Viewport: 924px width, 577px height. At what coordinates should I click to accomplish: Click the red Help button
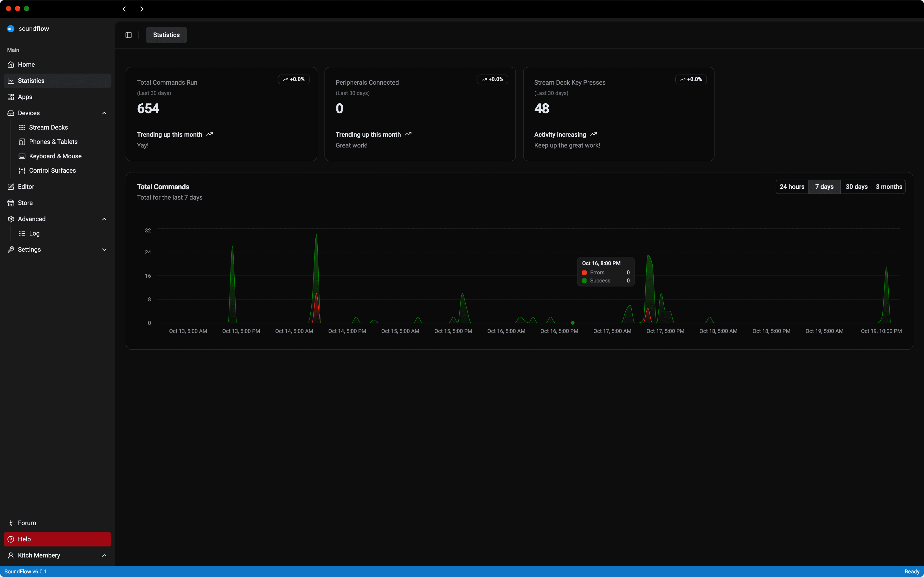pyautogui.click(x=57, y=539)
